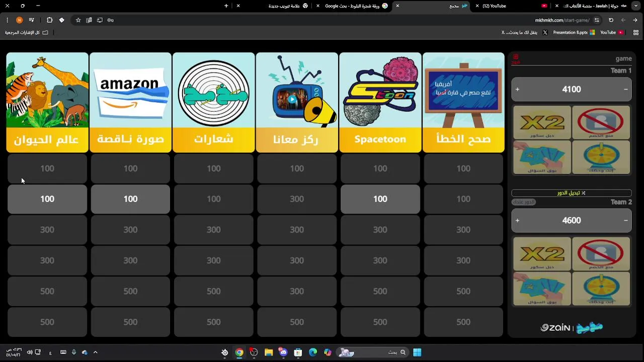The image size is (644, 362).
Task: Use Team 2's بوق السؤال cards power-up
Action: [542, 289]
